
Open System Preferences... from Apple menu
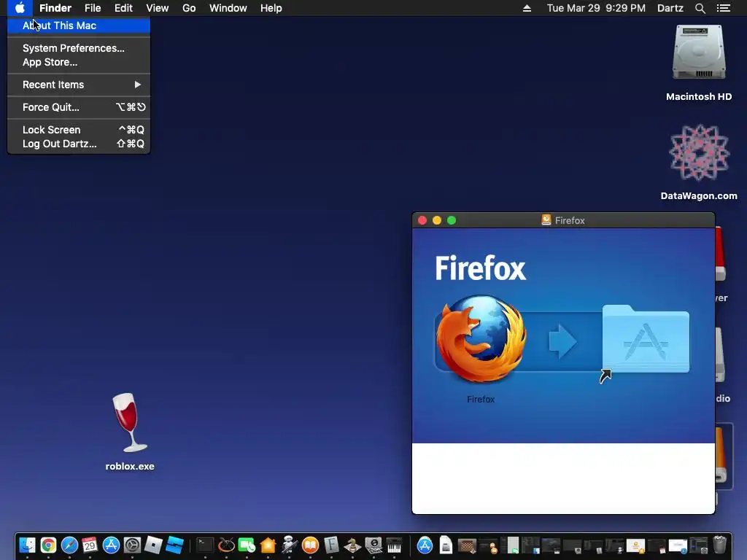coord(79,48)
